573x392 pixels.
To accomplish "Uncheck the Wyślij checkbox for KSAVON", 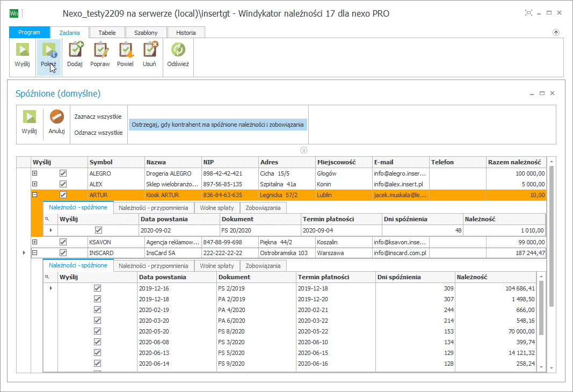I will click(63, 242).
